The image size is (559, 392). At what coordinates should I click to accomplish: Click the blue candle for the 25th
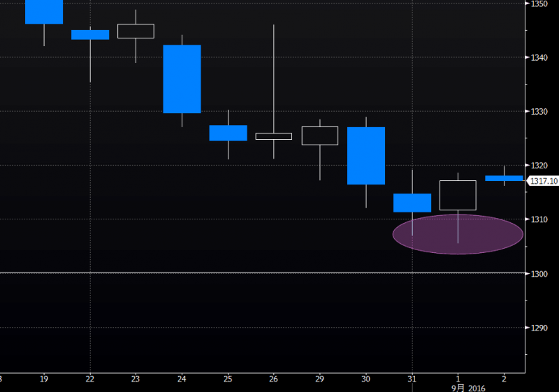pos(228,133)
